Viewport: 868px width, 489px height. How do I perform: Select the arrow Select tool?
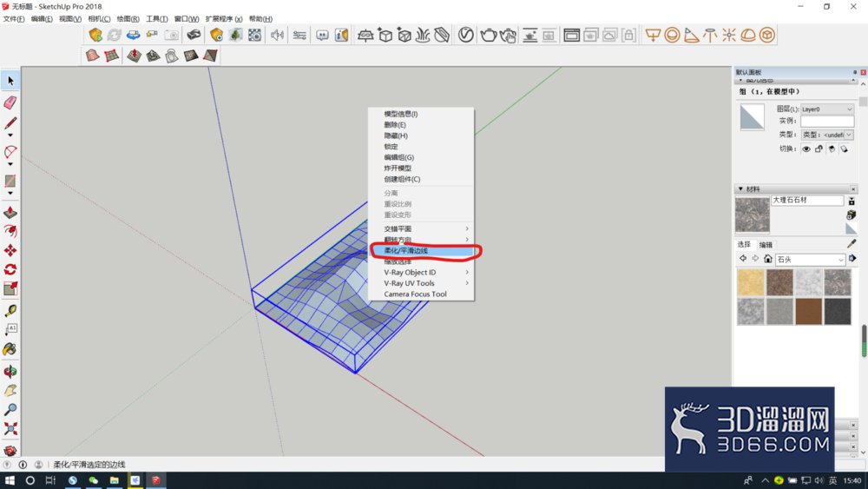click(x=10, y=81)
